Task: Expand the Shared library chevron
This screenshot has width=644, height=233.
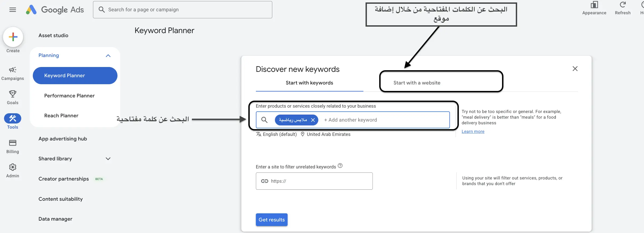Action: [x=108, y=159]
